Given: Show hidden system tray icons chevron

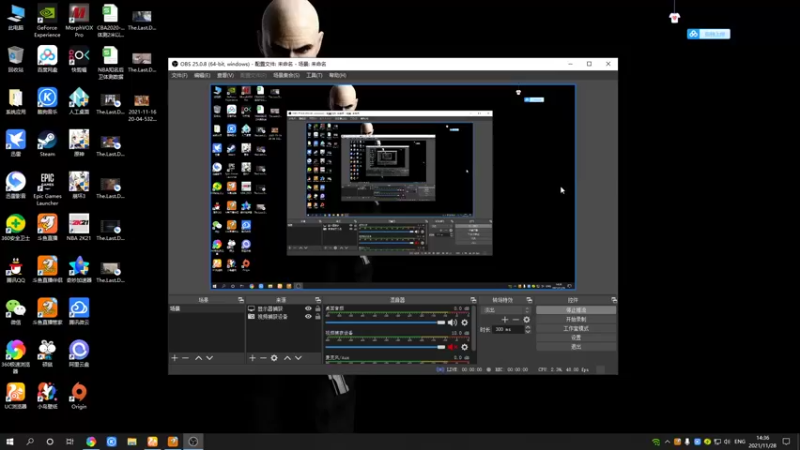Looking at the screenshot, I should tap(667, 442).
